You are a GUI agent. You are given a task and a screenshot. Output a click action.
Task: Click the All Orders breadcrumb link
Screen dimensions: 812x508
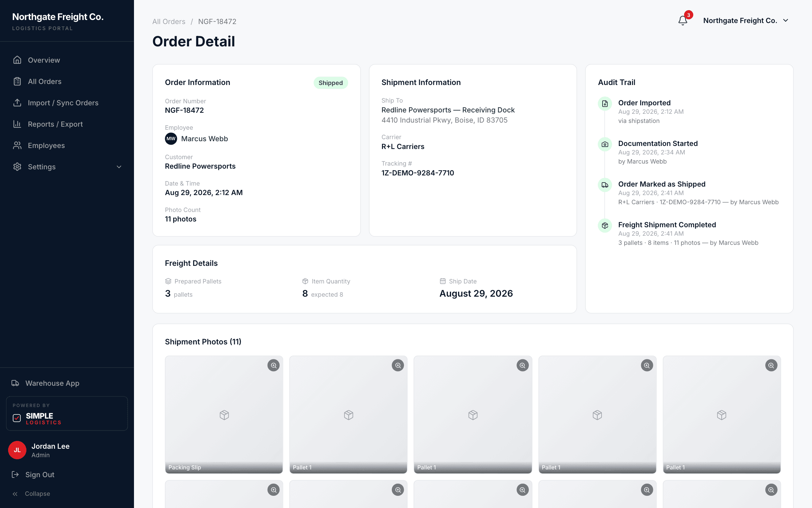coord(169,21)
